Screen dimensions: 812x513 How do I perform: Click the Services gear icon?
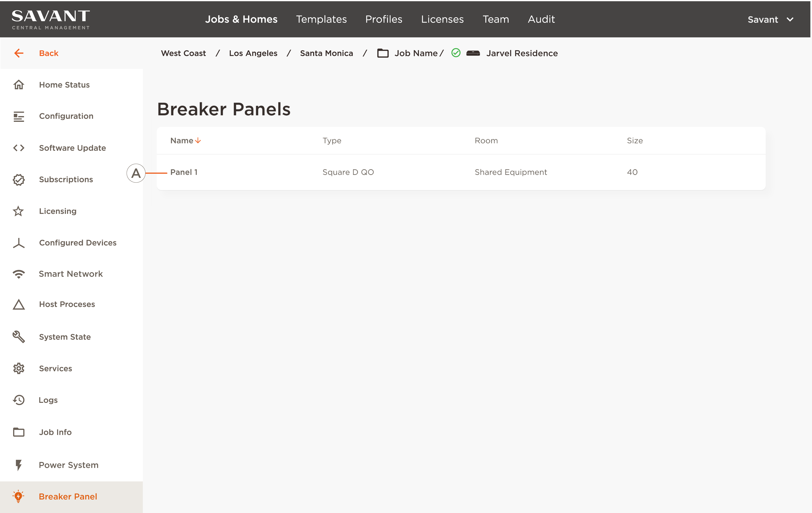tap(19, 368)
